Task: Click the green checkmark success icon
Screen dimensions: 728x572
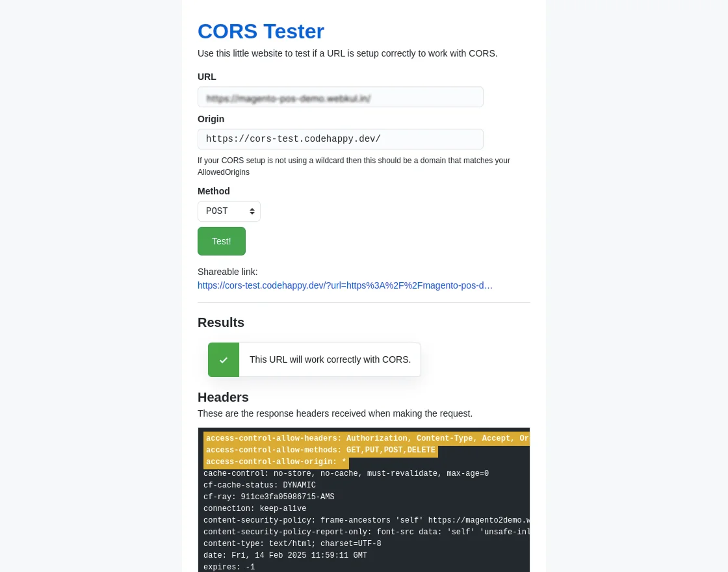Action: tap(224, 359)
